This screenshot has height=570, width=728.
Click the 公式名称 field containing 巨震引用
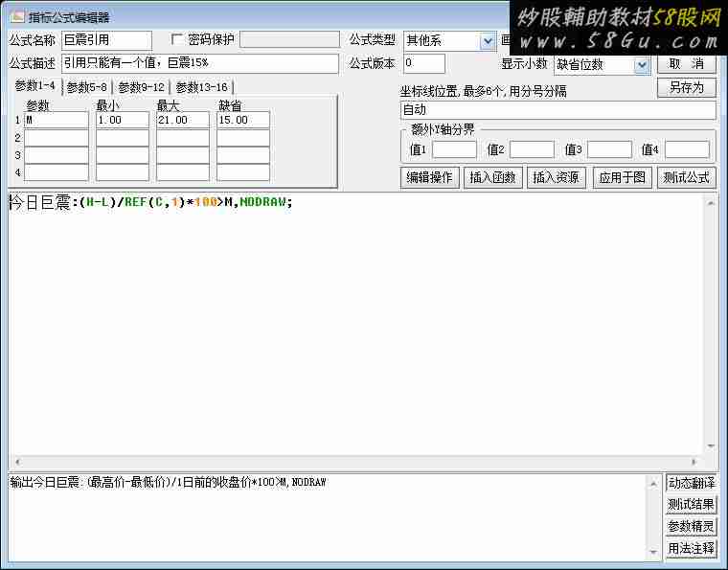click(106, 40)
